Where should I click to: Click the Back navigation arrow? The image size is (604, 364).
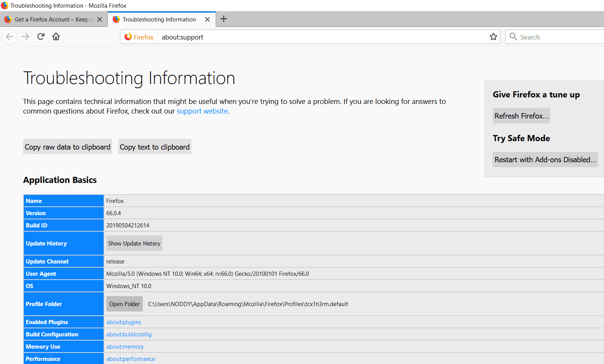(x=10, y=37)
